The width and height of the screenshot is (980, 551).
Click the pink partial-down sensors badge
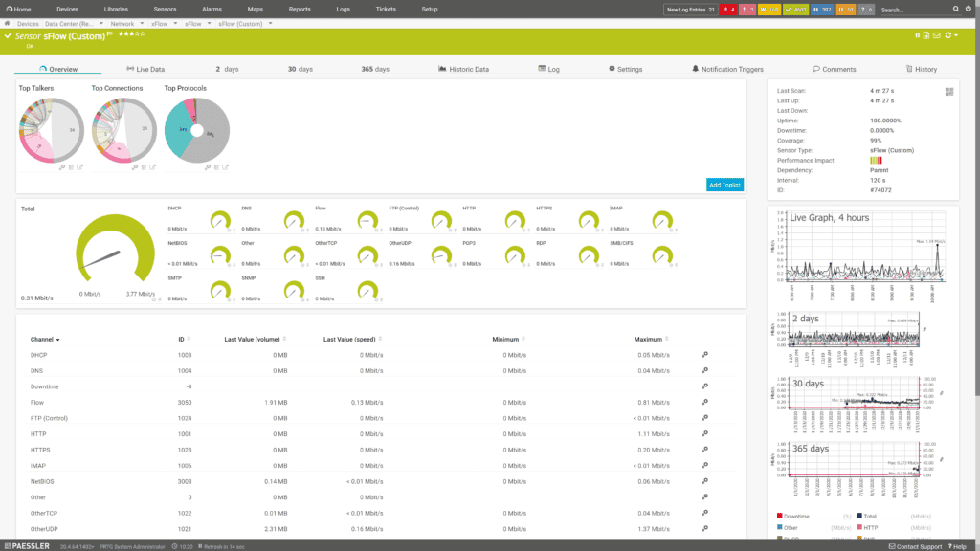pos(746,10)
